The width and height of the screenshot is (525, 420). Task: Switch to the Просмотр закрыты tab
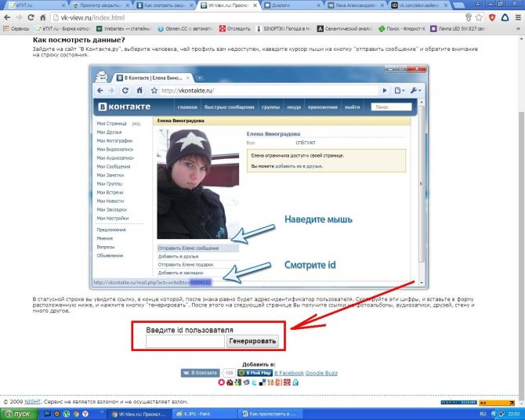click(x=100, y=5)
